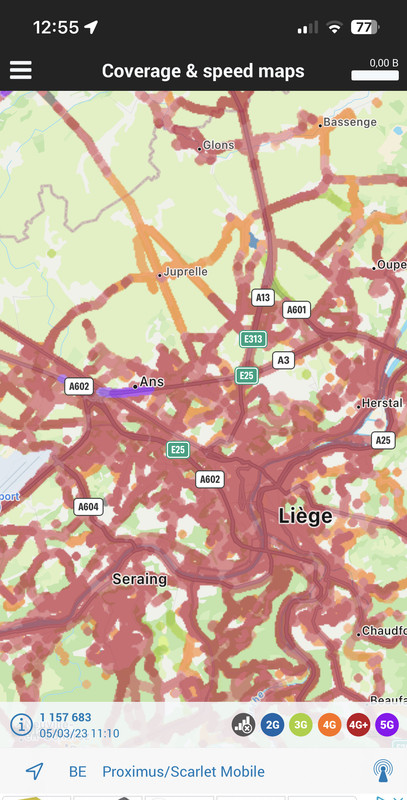This screenshot has height=800, width=407.
Task: Tap the map info icon
Action: click(21, 724)
